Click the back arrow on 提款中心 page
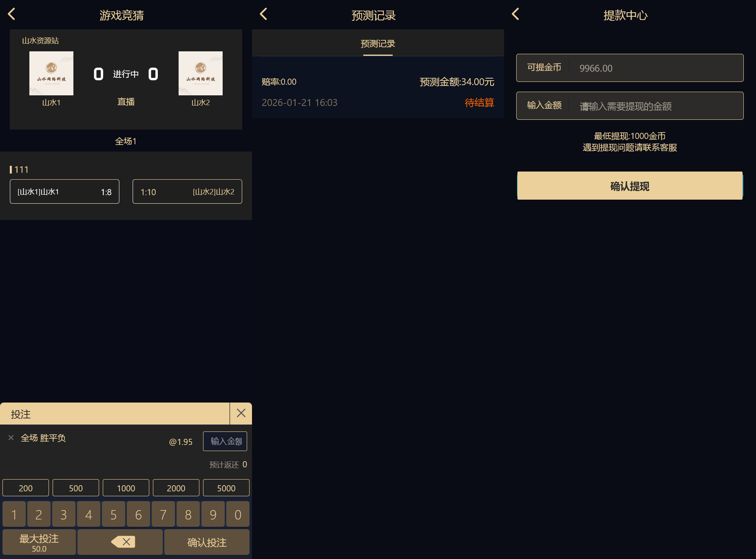Screen dimensions: 756x559 click(x=515, y=13)
